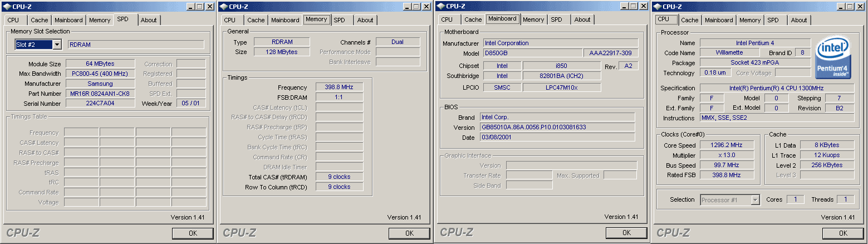The height and width of the screenshot is (244, 868).
Task: Select L1 Trace value 12 Kuops
Action: (x=827, y=155)
